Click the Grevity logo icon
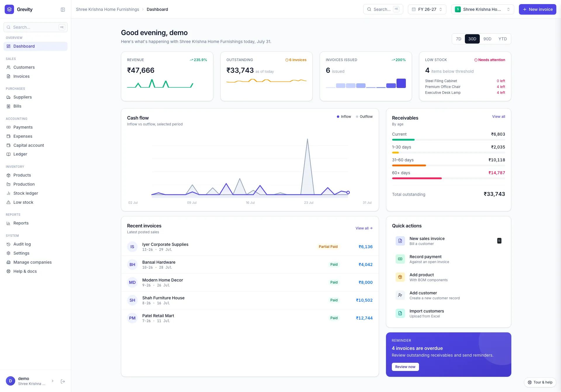This screenshot has width=561, height=392. click(x=9, y=9)
